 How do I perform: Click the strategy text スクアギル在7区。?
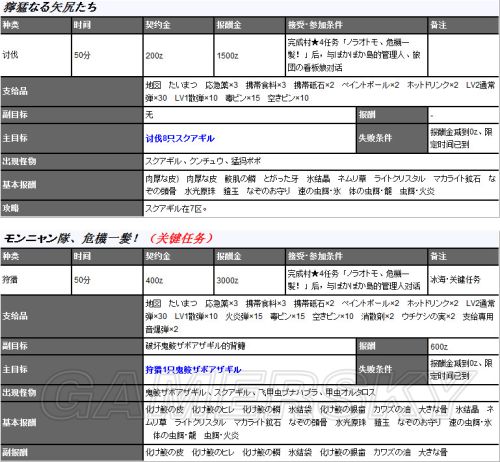176,209
